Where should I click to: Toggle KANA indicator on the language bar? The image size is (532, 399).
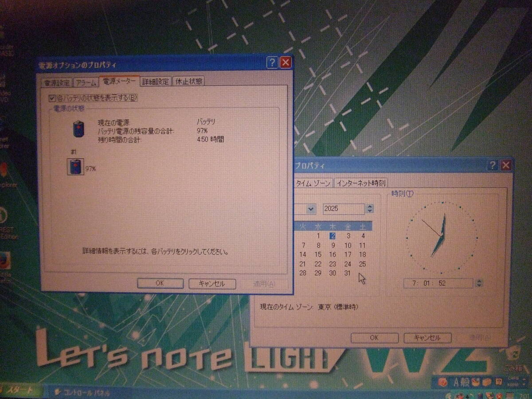click(512, 385)
